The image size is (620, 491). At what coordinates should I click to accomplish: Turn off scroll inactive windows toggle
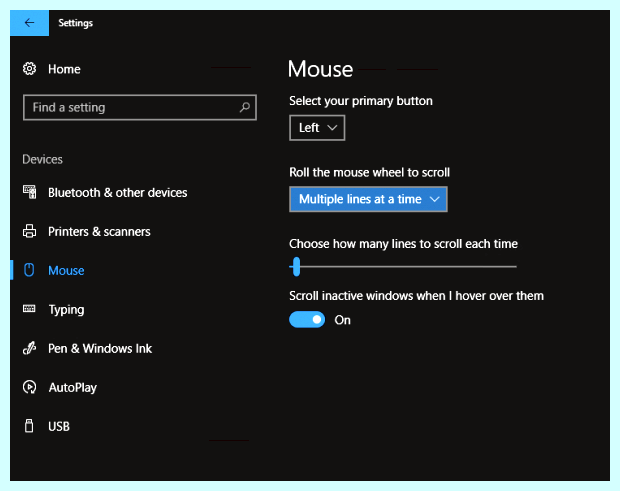point(307,319)
